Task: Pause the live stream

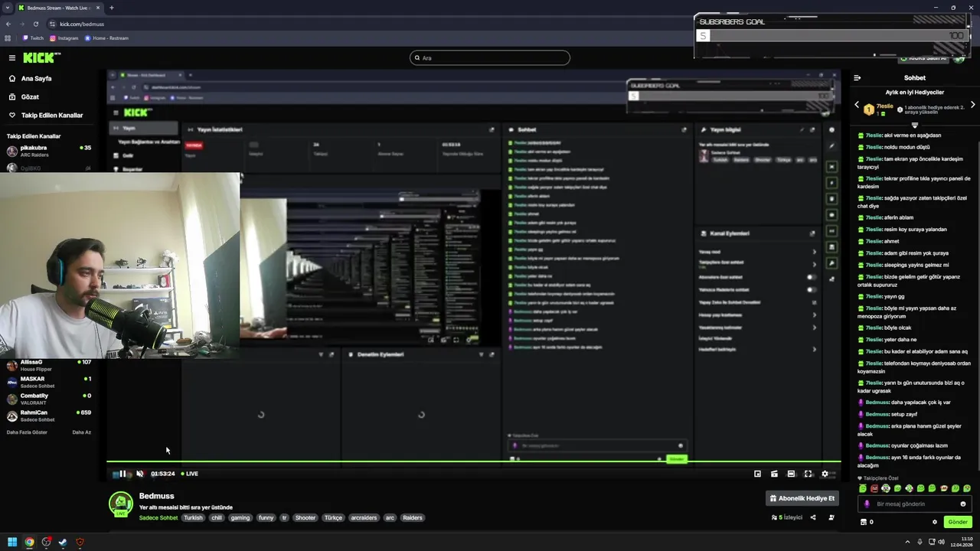Action: (122, 474)
